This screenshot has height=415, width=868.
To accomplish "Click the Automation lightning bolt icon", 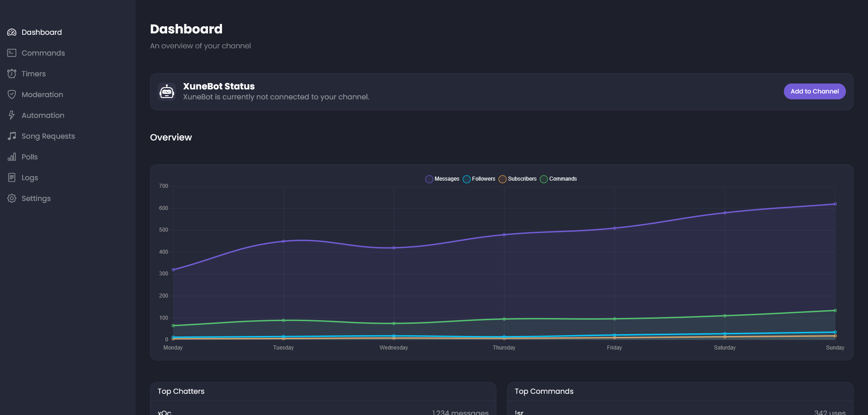I will (x=12, y=115).
